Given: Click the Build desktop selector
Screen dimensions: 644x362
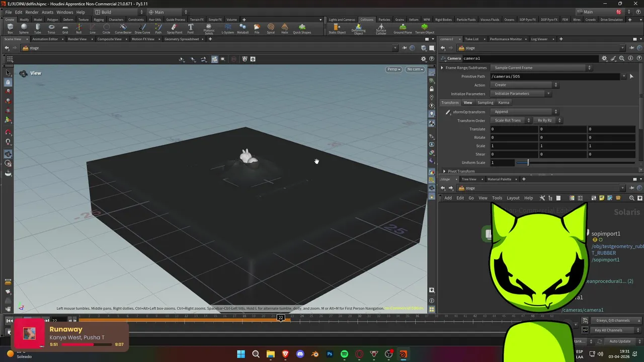Looking at the screenshot, I should (120, 12).
